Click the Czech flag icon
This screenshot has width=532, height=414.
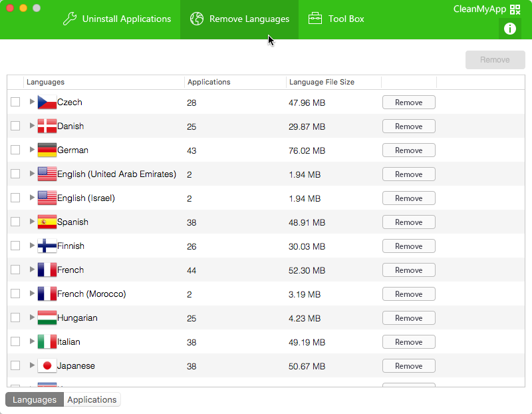(47, 103)
